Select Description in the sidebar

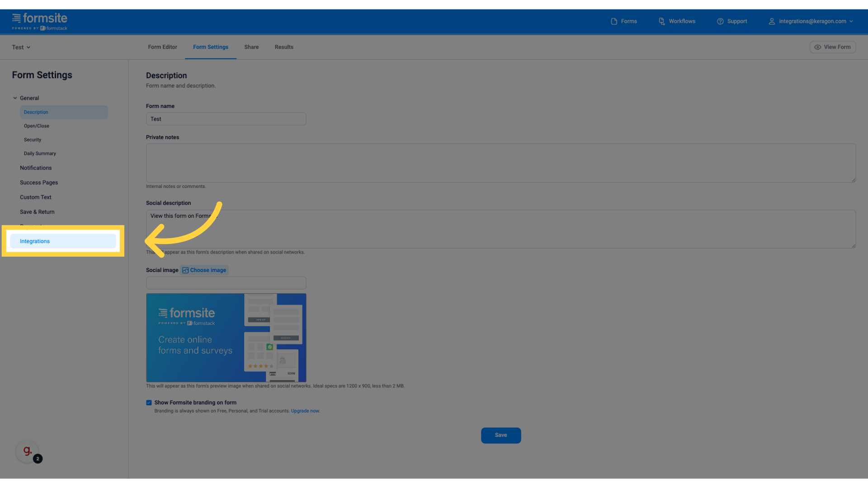tap(64, 112)
